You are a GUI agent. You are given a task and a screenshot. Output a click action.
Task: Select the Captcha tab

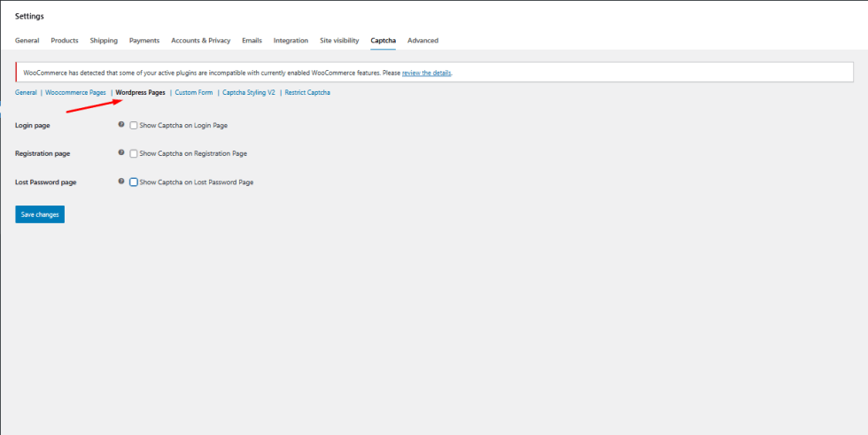383,41
